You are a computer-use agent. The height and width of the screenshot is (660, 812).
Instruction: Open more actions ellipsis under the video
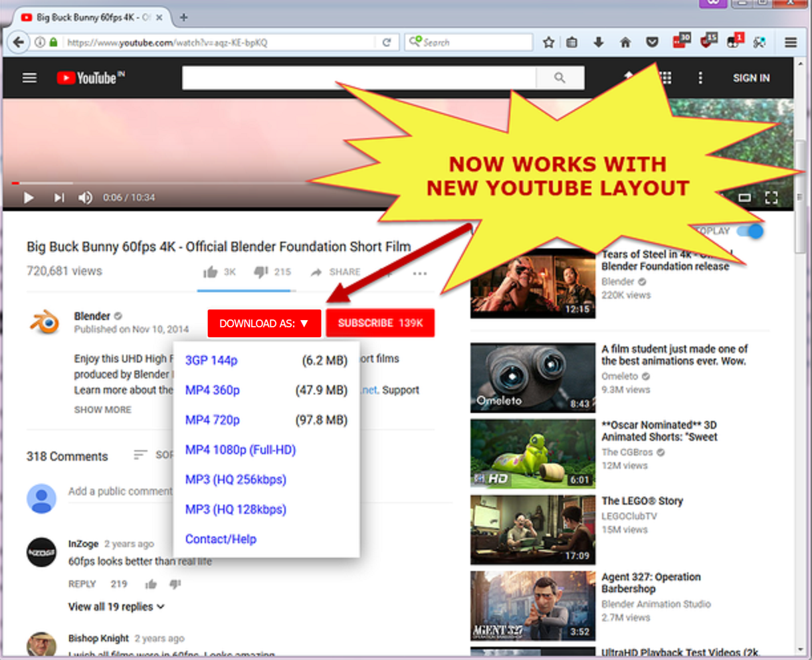419,273
